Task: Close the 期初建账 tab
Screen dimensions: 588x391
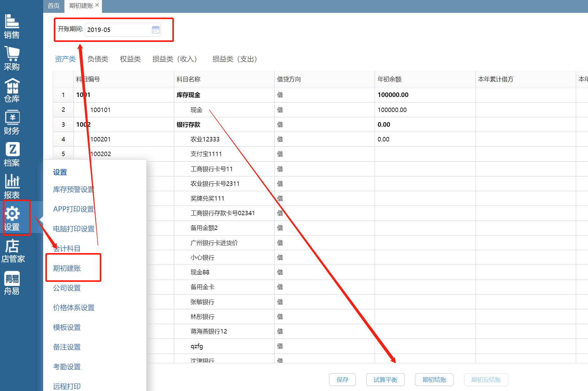Action: (97, 5)
